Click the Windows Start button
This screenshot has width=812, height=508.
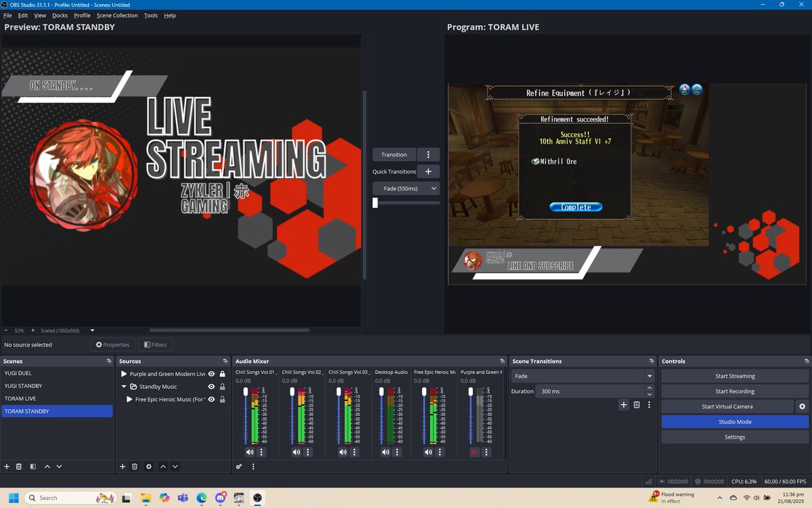14,497
